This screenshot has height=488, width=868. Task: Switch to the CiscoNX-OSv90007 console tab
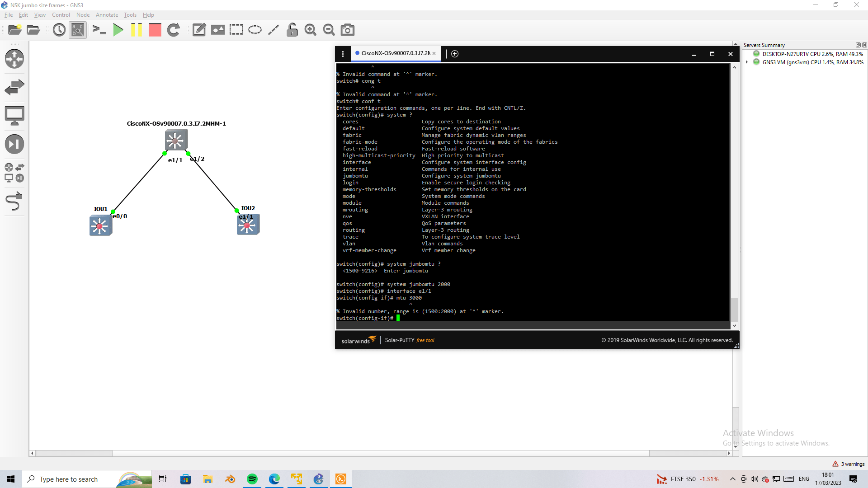pyautogui.click(x=393, y=53)
